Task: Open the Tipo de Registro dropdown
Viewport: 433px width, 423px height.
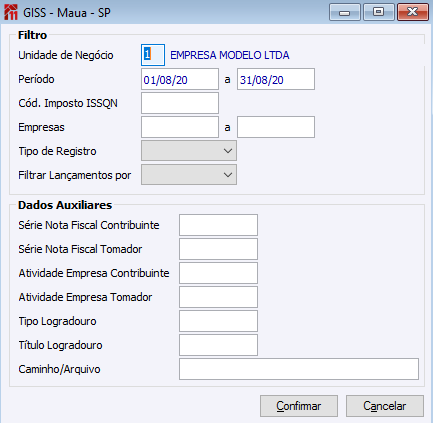Action: 189,151
